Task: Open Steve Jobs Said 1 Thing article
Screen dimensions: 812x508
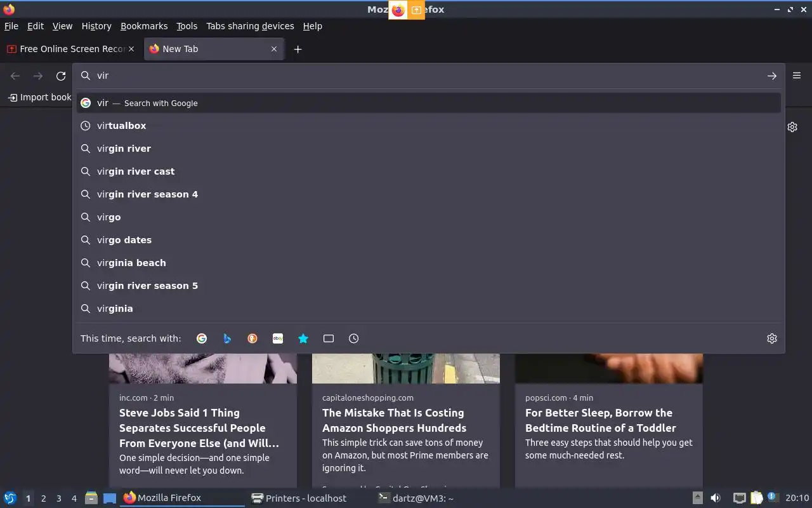Action: (199, 428)
